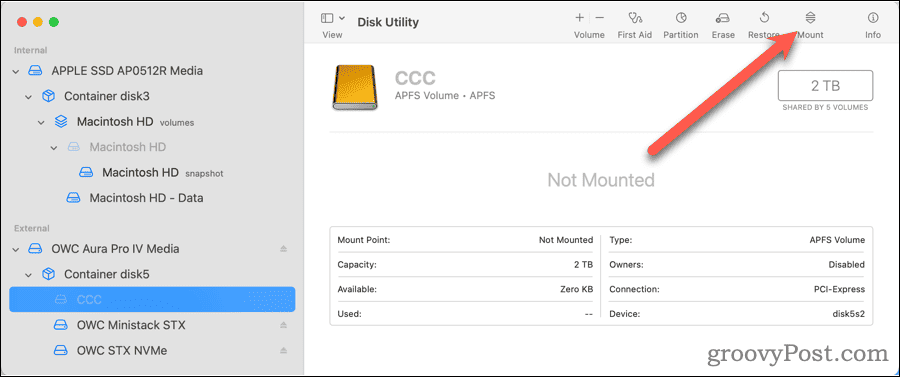Select the greyed-out Macintosh HD volume
Viewport: 900px width, 377px height.
click(x=127, y=147)
